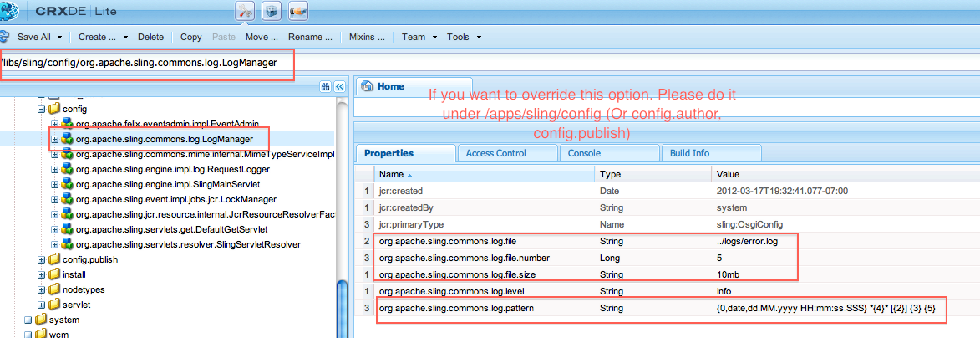Expand the nodetypes folder
The width and height of the screenshot is (980, 338).
[x=41, y=289]
